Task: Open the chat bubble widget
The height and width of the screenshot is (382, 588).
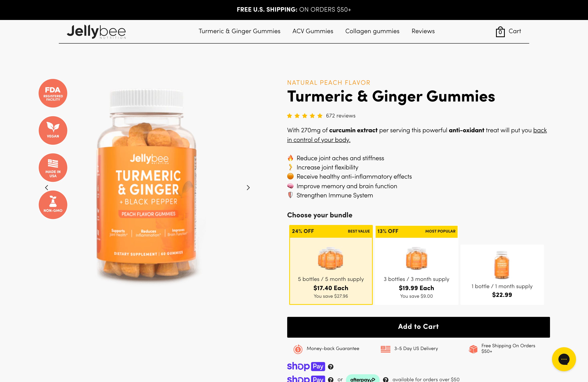Action: (564, 359)
